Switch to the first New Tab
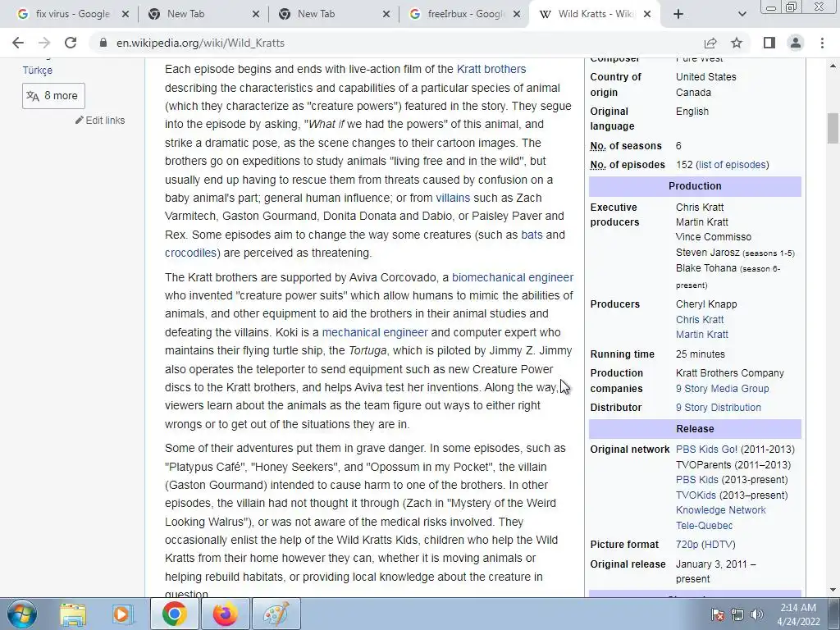This screenshot has width=840, height=630. click(199, 15)
